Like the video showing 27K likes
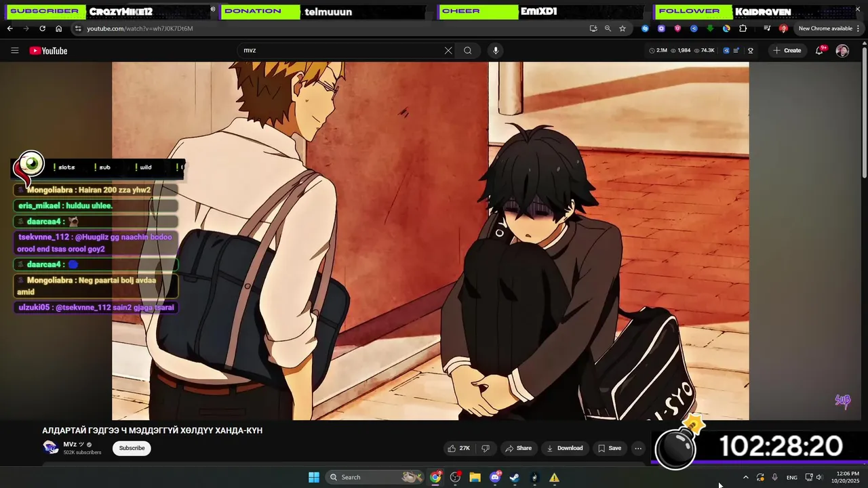Screen dimensions: 868x488 tap(458, 448)
